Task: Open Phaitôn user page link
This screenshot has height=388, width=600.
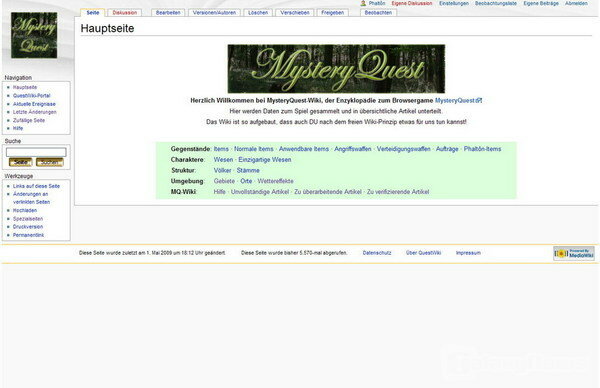Action: [x=377, y=3]
